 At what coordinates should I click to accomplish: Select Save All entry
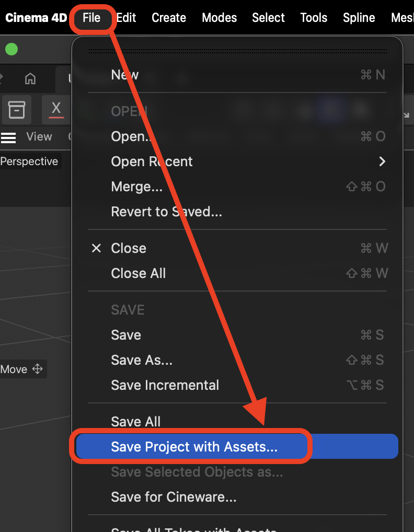pos(237,422)
